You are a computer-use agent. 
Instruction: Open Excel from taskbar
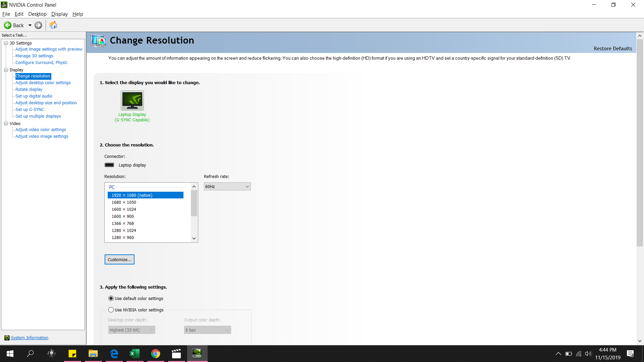(135, 354)
